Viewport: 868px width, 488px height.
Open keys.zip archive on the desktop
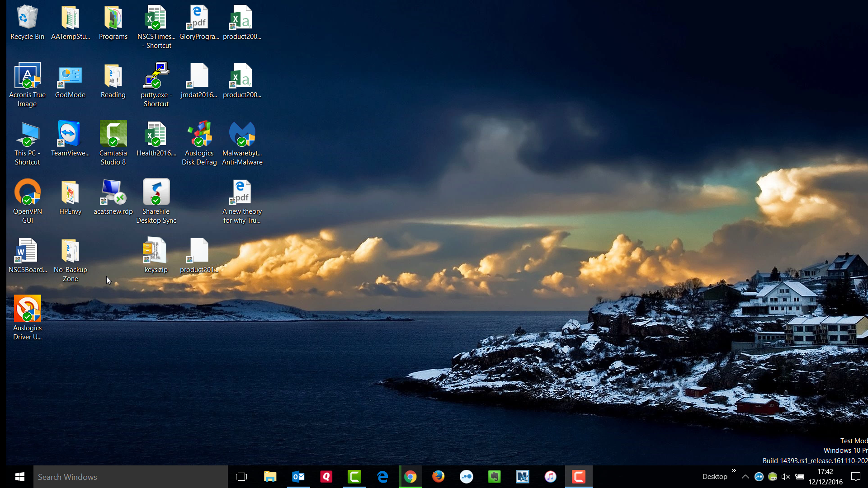point(156,251)
